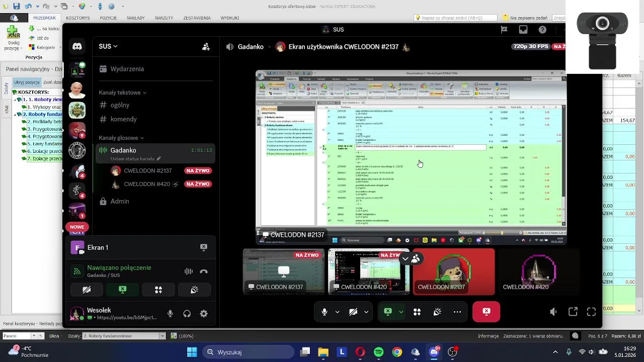
Task: Toggle noise suppression waveform icon
Action: (x=189, y=271)
